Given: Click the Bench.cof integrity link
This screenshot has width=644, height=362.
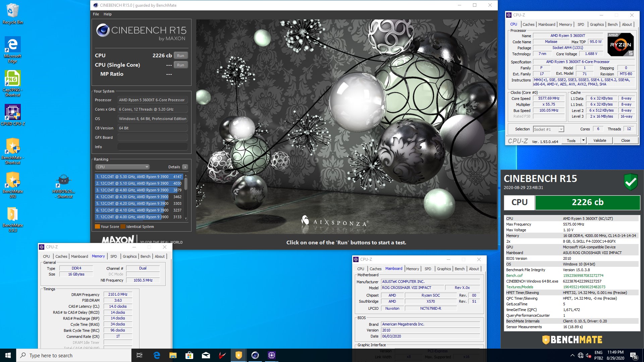Looking at the screenshot, I should (x=514, y=276).
